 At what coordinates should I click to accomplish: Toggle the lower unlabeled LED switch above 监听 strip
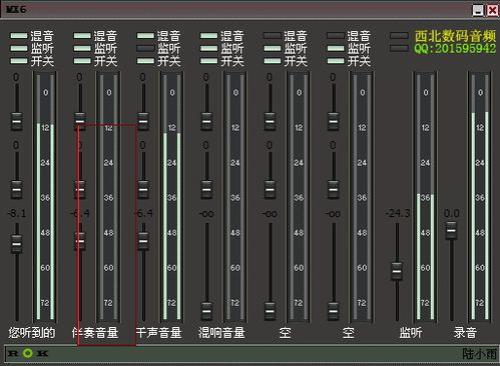(399, 48)
